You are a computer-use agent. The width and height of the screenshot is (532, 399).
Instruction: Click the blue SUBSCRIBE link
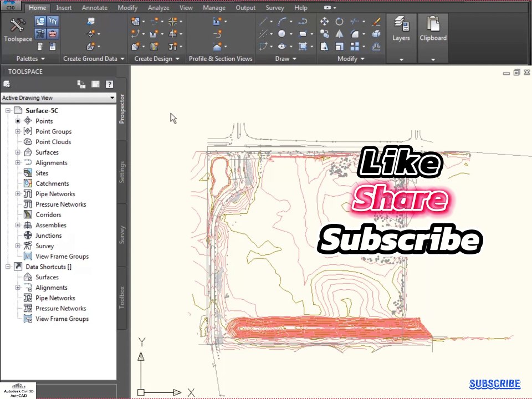(x=494, y=383)
